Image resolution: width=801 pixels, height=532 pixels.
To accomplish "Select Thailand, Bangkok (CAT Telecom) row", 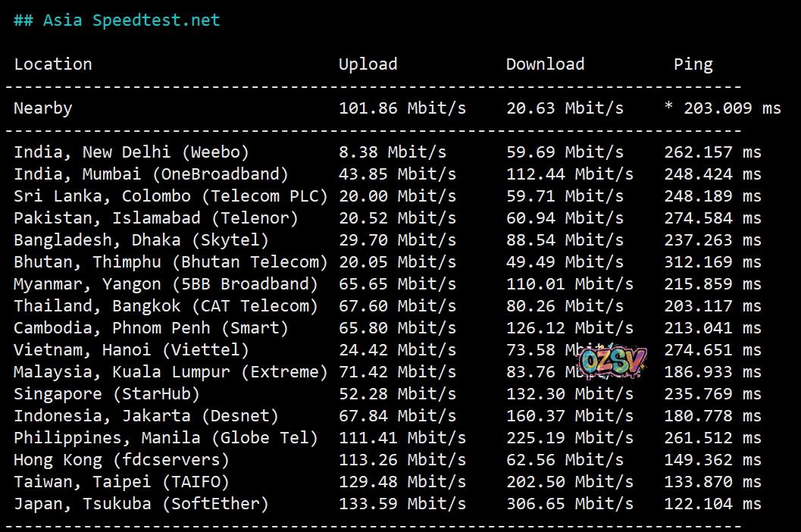I will pos(166,306).
